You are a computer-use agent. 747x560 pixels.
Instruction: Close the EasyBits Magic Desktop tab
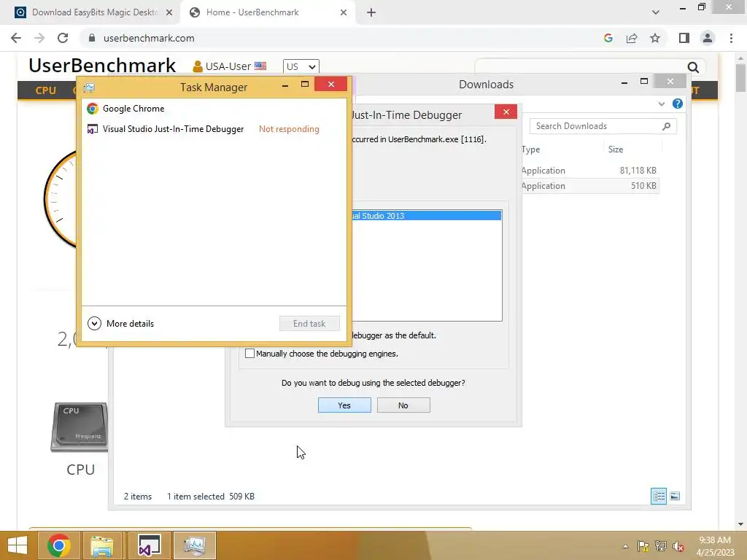[169, 12]
